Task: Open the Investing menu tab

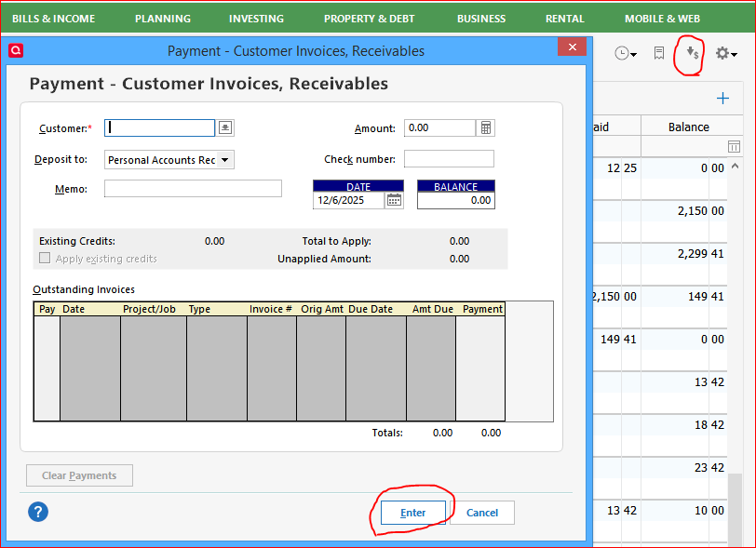Action: (256, 19)
